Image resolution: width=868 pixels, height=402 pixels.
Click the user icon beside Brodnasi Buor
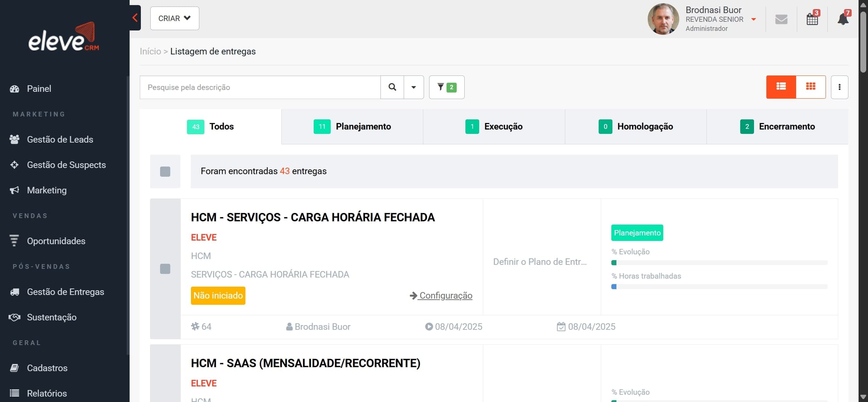[x=289, y=327]
